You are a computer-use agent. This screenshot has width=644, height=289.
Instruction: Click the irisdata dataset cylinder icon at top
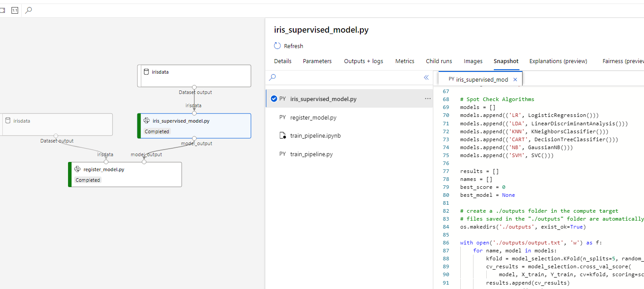pyautogui.click(x=146, y=72)
